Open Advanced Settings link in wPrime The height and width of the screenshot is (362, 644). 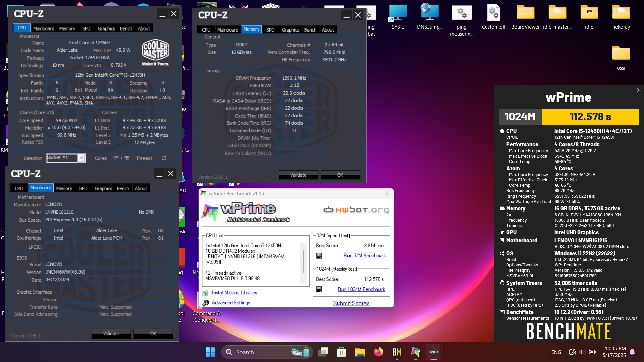coord(231,303)
